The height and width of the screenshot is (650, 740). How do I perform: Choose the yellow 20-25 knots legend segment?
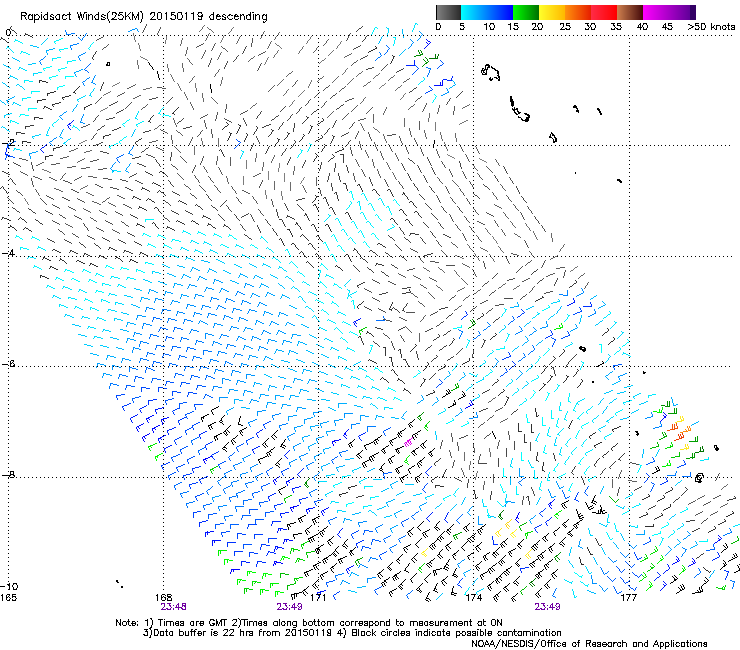click(551, 12)
